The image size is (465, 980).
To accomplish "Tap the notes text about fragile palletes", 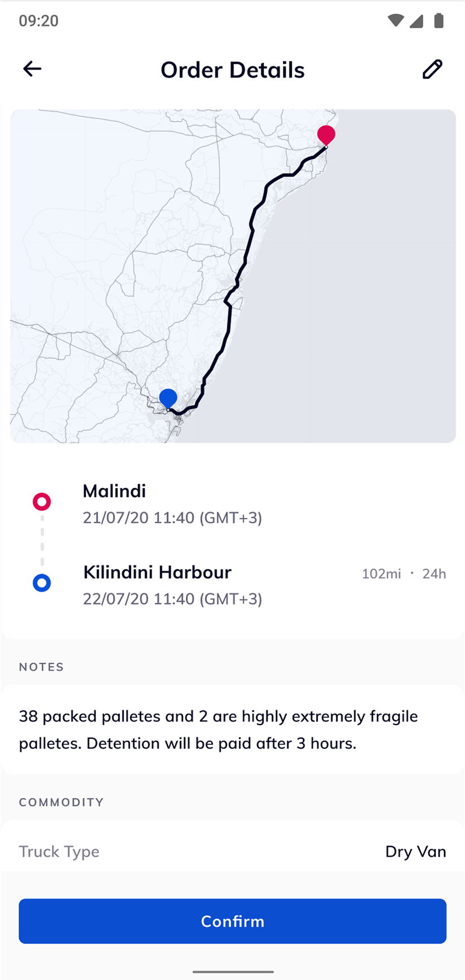I will pos(218,730).
